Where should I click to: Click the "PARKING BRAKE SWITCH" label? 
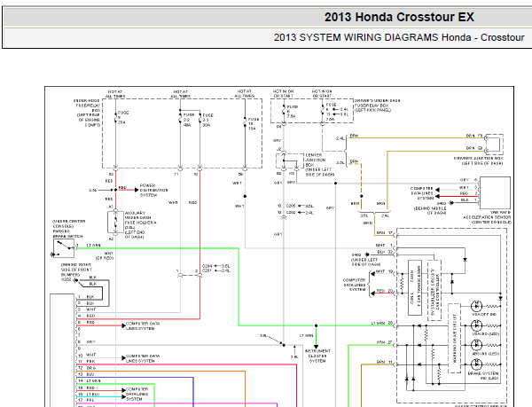[67, 234]
